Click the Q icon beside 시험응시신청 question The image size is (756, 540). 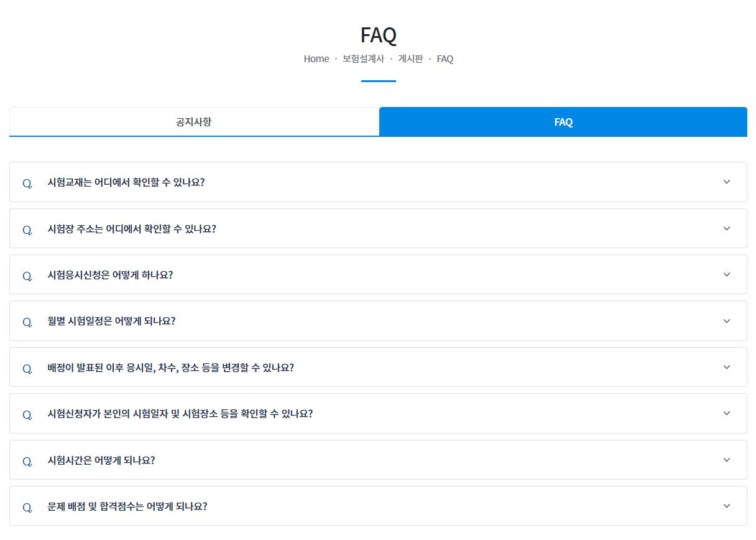tap(27, 275)
